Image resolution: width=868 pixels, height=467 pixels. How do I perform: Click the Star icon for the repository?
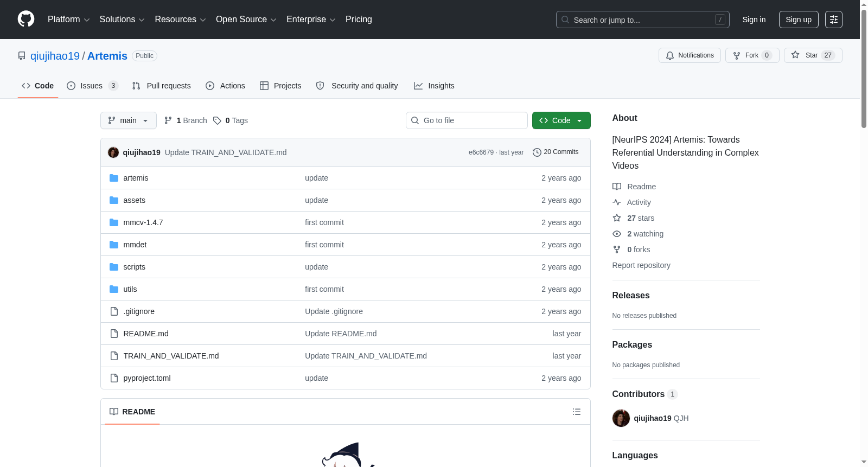pos(795,55)
